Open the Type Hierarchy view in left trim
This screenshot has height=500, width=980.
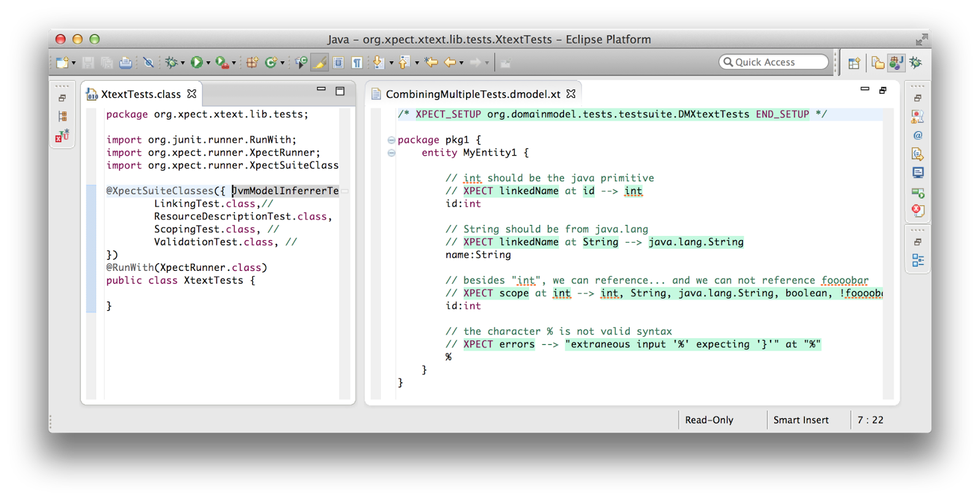point(62,116)
